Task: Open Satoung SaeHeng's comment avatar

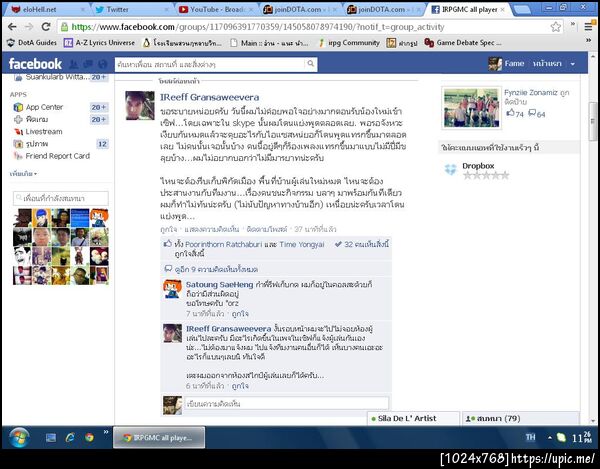Action: pos(173,289)
